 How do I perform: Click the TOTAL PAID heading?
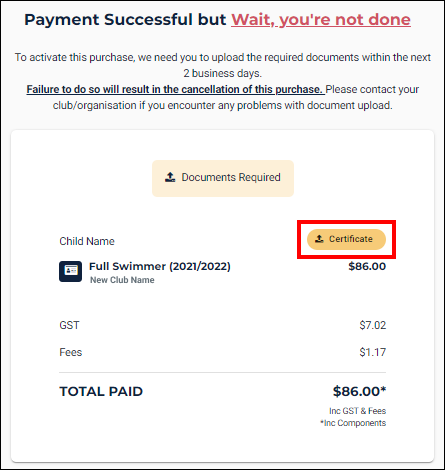pos(101,391)
